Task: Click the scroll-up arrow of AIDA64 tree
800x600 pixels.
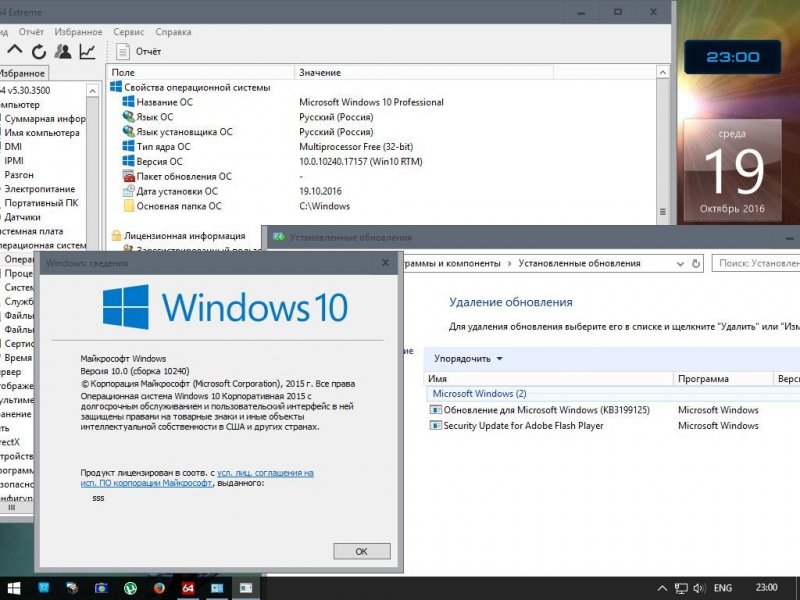Action: [x=92, y=91]
